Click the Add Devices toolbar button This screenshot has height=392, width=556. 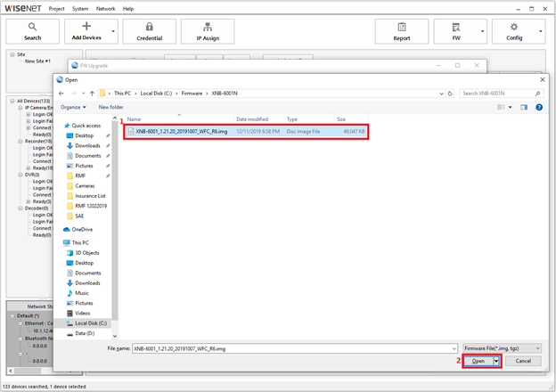(x=86, y=31)
